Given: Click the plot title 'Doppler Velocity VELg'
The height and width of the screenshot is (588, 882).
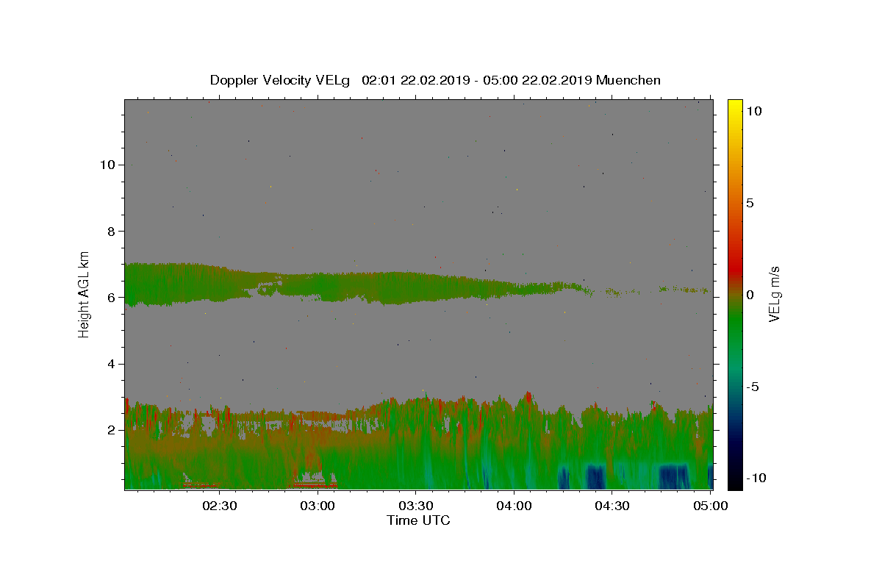Looking at the screenshot, I should pyautogui.click(x=282, y=80).
